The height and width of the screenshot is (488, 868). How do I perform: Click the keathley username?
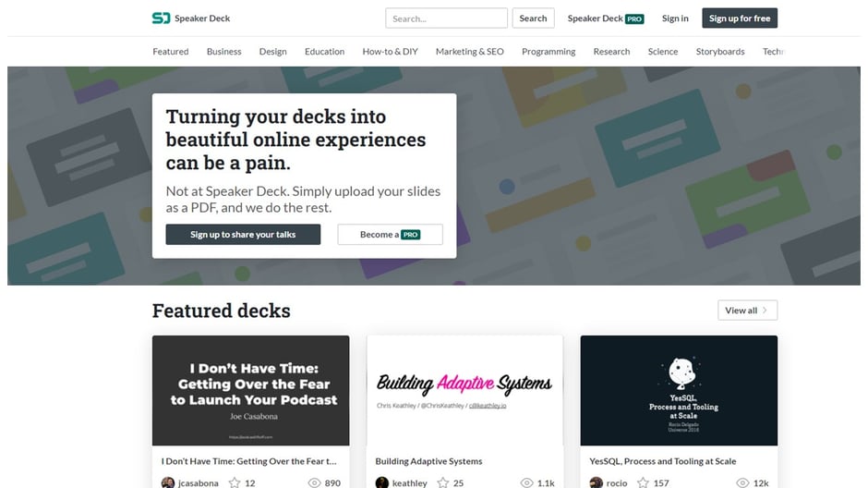pyautogui.click(x=410, y=483)
